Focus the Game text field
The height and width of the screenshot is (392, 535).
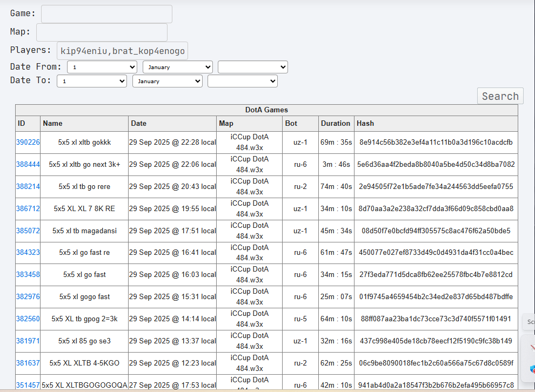point(106,14)
